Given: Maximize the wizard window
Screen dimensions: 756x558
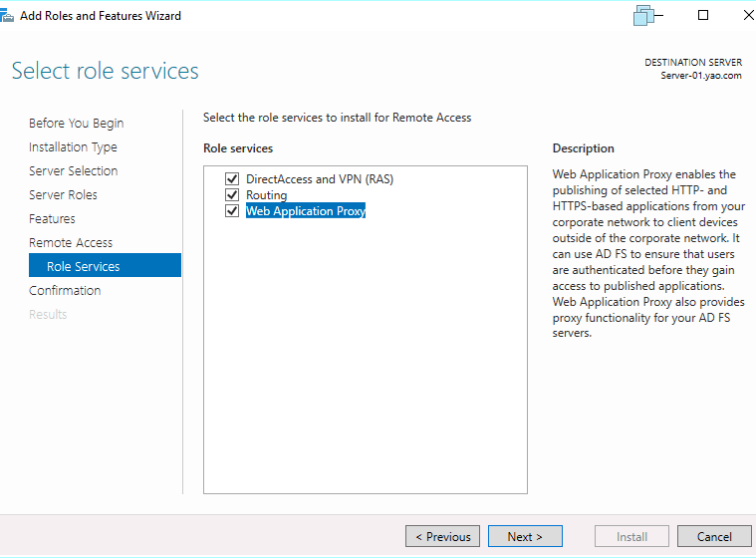Looking at the screenshot, I should tap(703, 16).
